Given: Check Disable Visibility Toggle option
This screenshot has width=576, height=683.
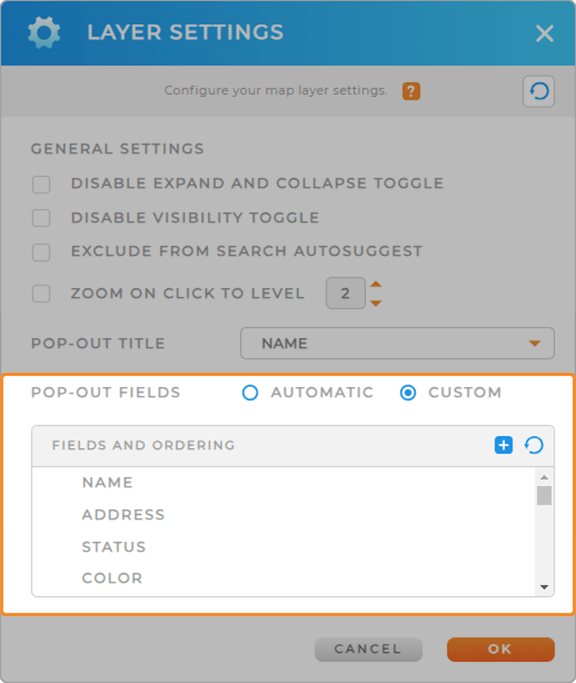Looking at the screenshot, I should click(x=41, y=218).
